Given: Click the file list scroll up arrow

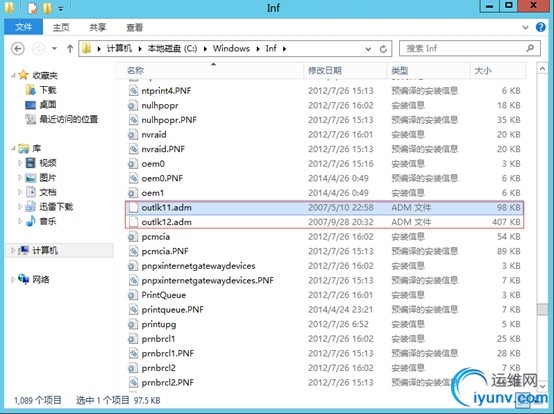Looking at the screenshot, I should point(542,68).
